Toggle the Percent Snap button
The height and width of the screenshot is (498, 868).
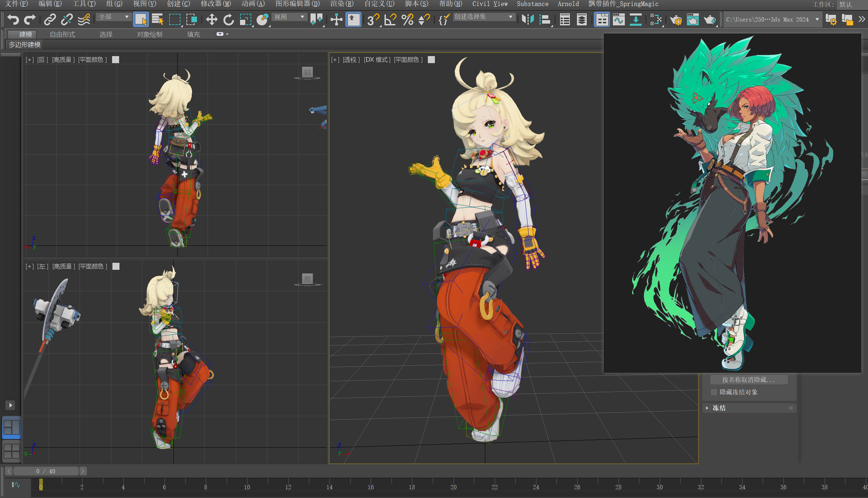[x=407, y=19]
